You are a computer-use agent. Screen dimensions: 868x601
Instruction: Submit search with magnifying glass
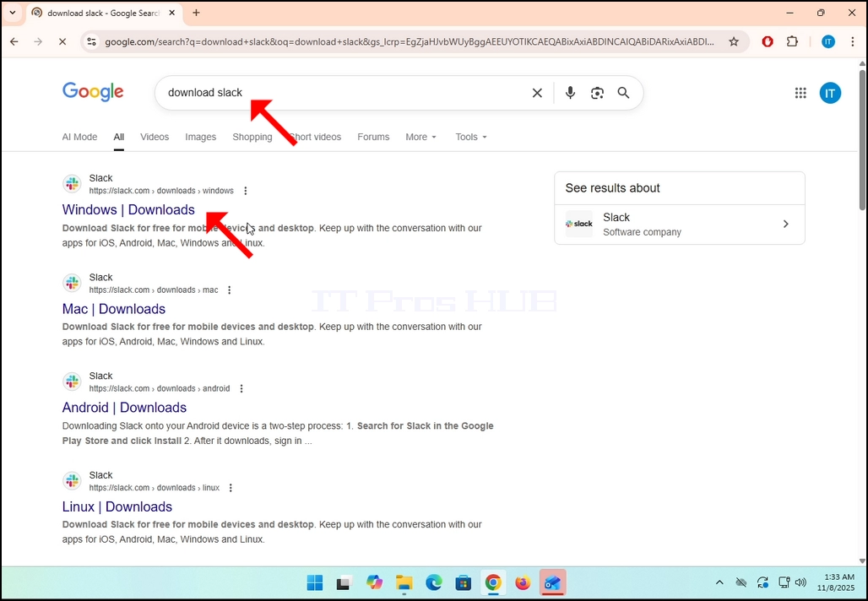tap(623, 93)
